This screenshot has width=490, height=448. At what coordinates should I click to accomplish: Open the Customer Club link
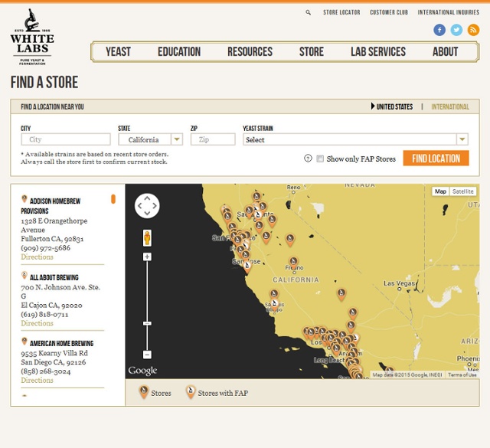tap(389, 12)
